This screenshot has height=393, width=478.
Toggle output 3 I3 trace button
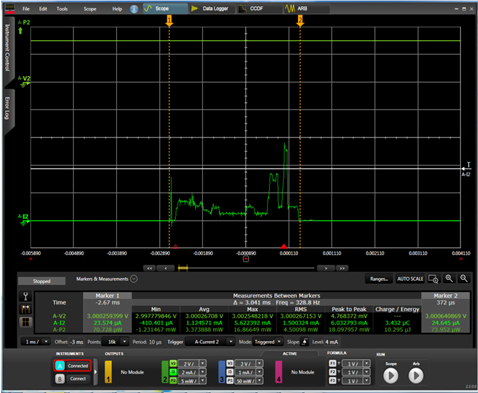(x=230, y=372)
